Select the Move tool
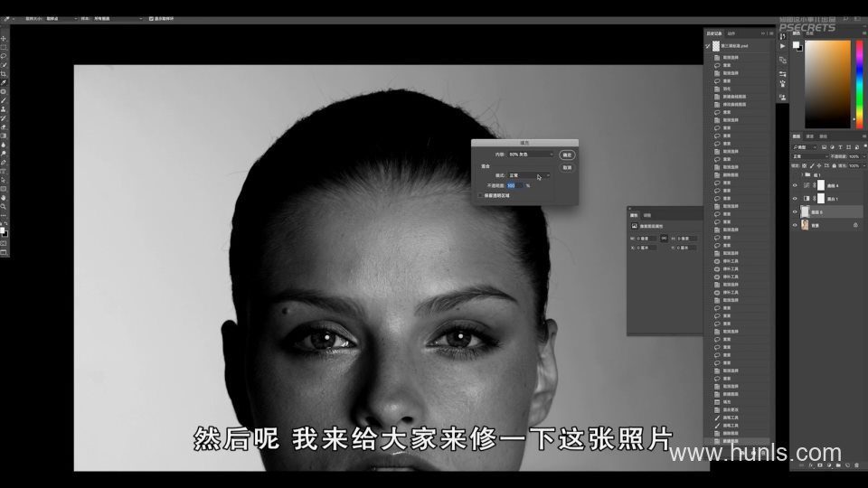Viewport: 868px width, 488px height. coord(4,39)
